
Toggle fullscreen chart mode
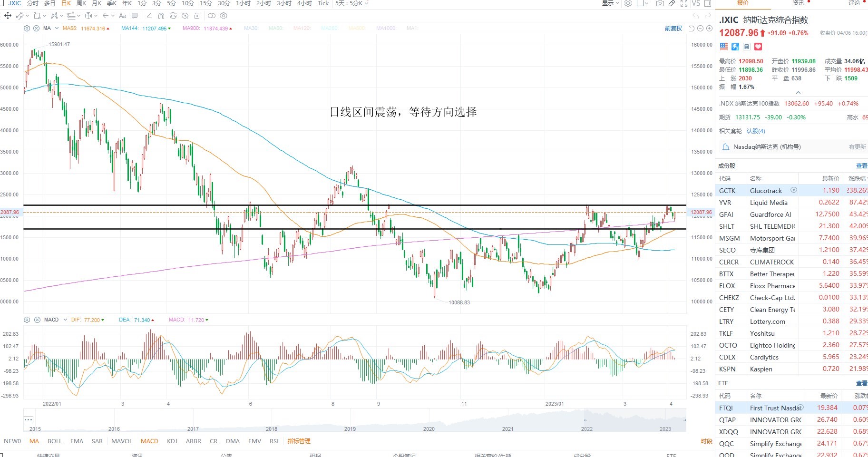point(684,3)
